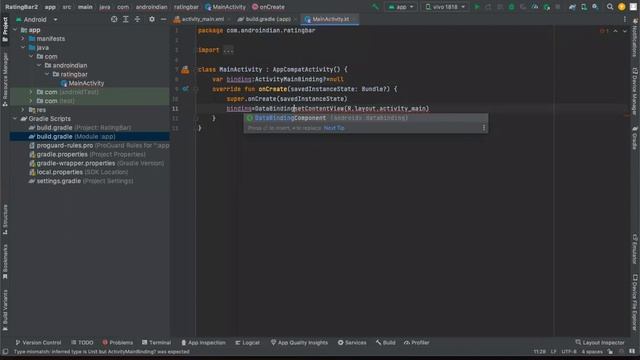Open the Logcat tool window
The height and width of the screenshot is (360, 640).
click(247, 342)
